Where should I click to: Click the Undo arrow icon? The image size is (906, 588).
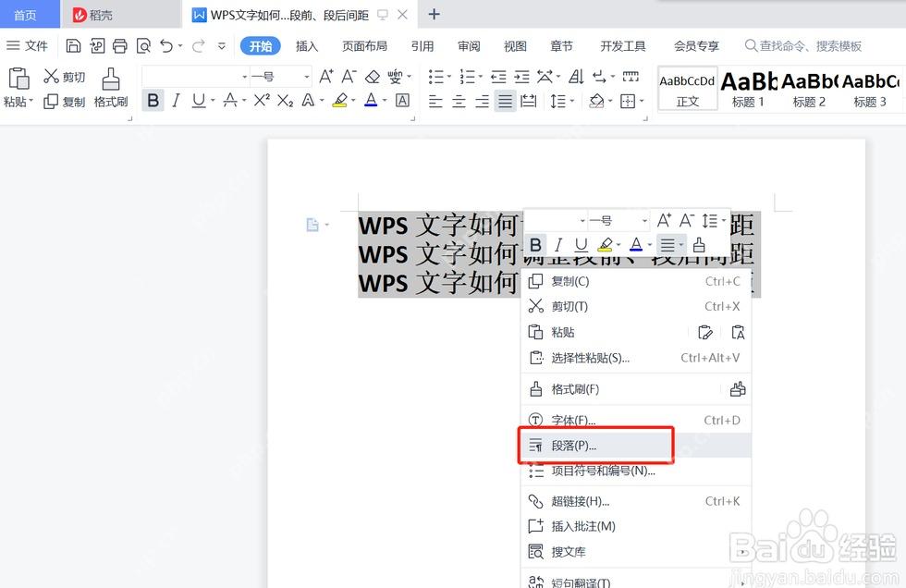click(x=166, y=45)
